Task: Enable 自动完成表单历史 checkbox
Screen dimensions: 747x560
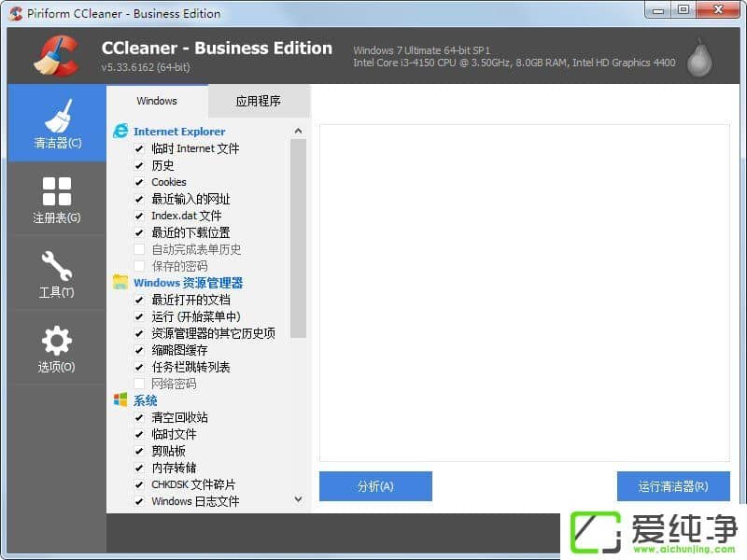Action: click(139, 249)
